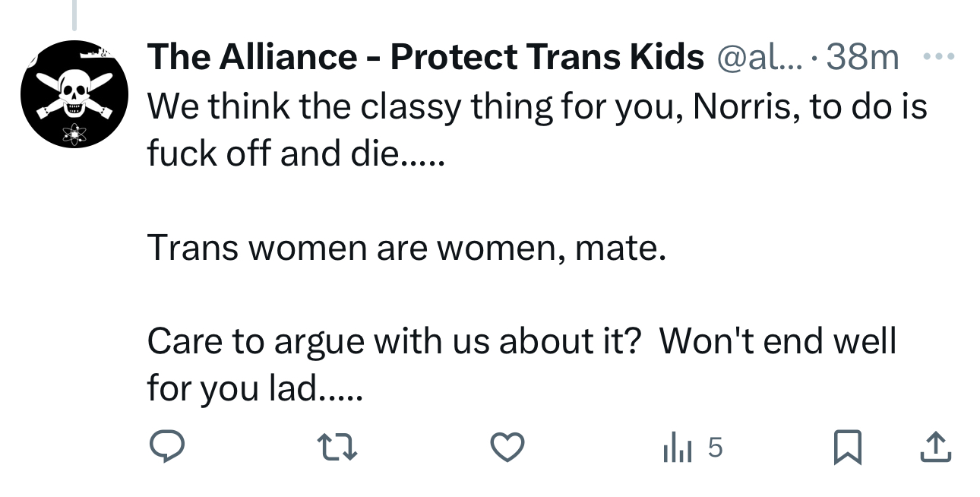The image size is (980, 497).
Task: Click "The Alliance - Protect Trans Kids" display name
Action: point(425,57)
